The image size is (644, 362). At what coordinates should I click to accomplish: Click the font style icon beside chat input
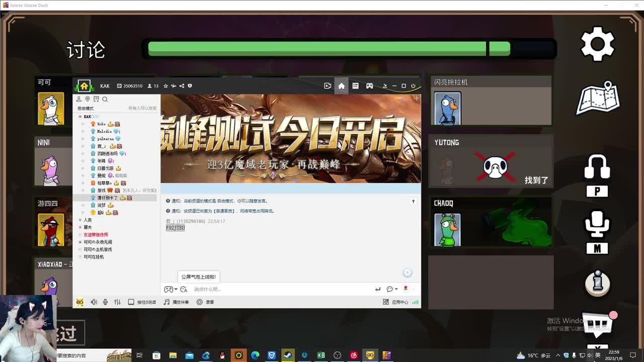coord(184,289)
